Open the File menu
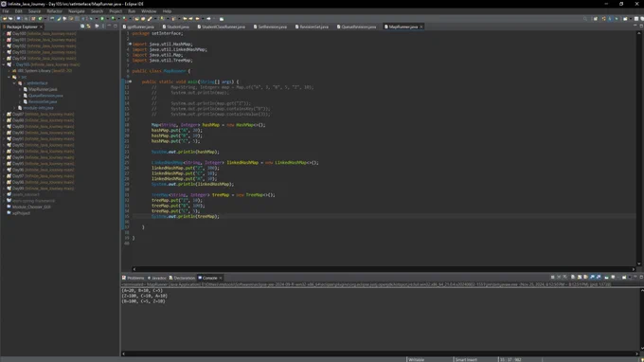The image size is (644, 362). tap(6, 11)
